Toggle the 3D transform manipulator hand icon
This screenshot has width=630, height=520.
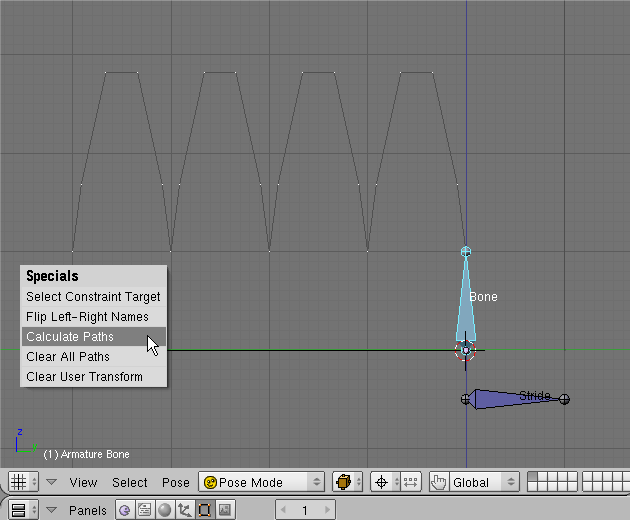point(439,481)
